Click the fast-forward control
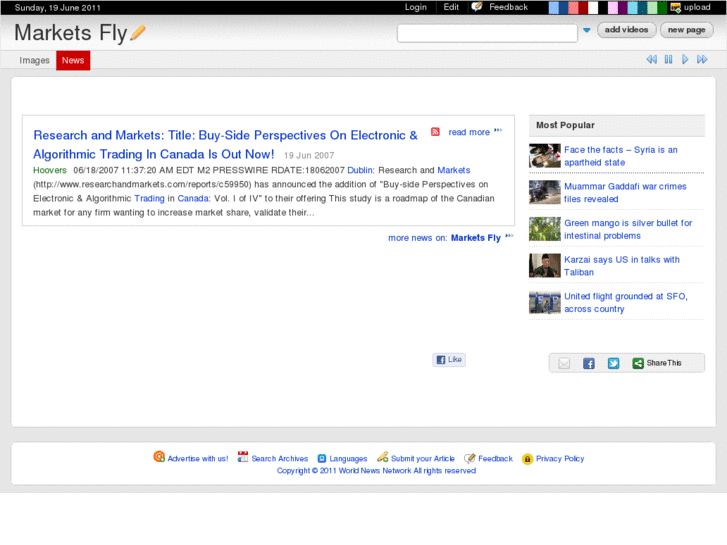Screen dimensions: 727x545 [x=702, y=59]
